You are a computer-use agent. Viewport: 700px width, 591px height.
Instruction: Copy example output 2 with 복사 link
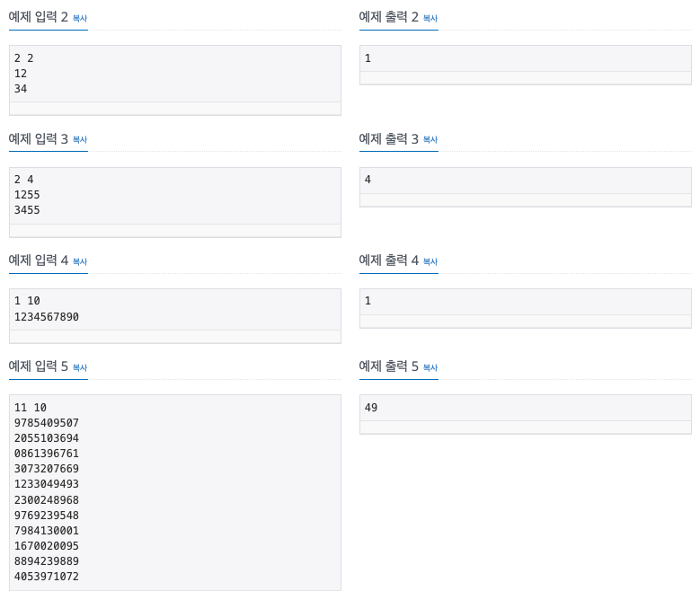point(430,18)
